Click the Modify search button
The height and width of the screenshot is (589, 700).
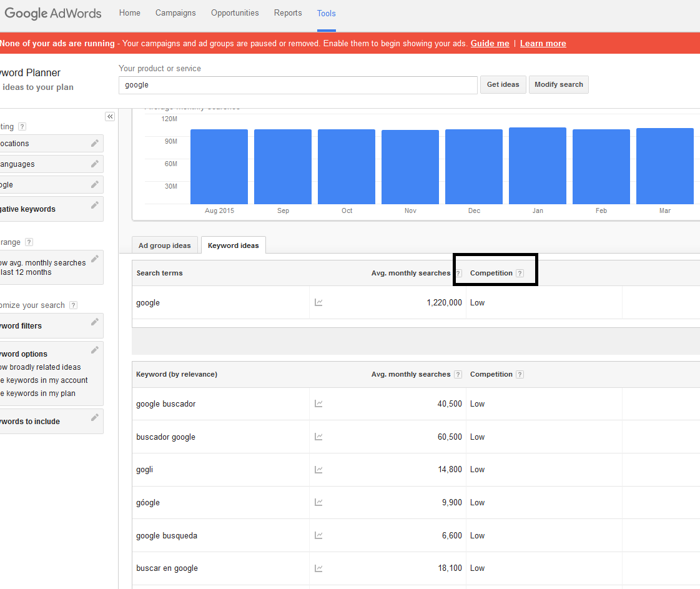tap(558, 84)
